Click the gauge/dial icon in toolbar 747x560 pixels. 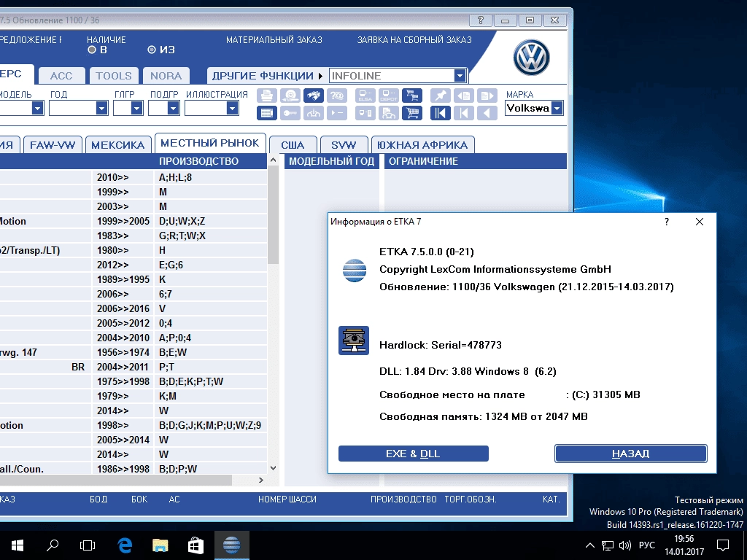(x=314, y=113)
